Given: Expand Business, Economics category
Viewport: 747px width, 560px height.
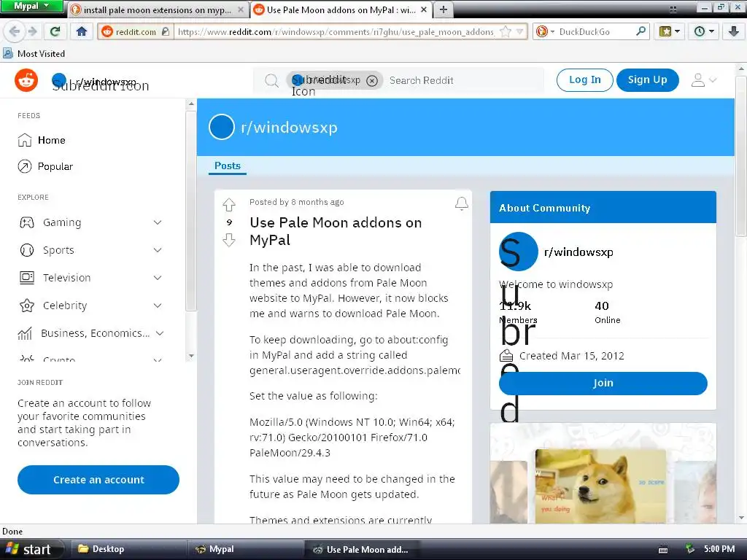Looking at the screenshot, I should coord(160,333).
